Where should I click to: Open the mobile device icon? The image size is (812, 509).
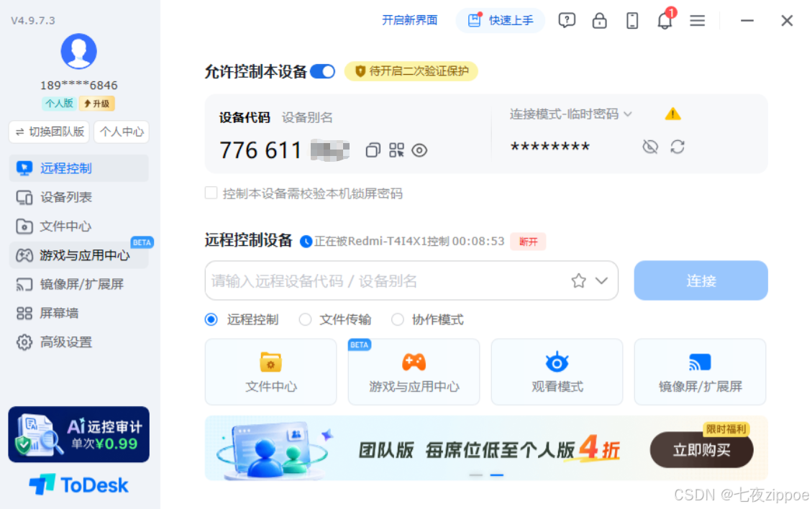click(x=631, y=21)
